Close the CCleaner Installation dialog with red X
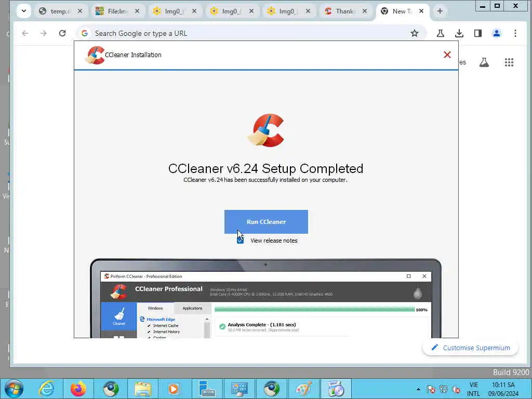Screen dimensions: 532x399 447,55
